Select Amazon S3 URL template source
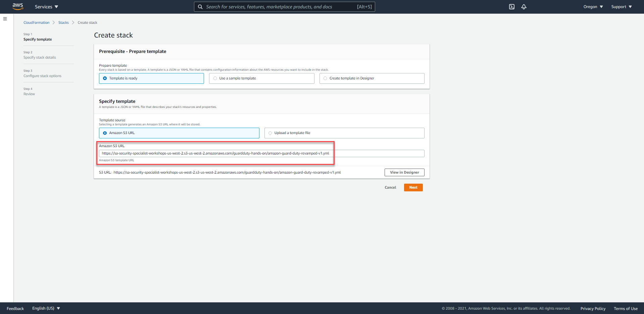 tap(179, 133)
